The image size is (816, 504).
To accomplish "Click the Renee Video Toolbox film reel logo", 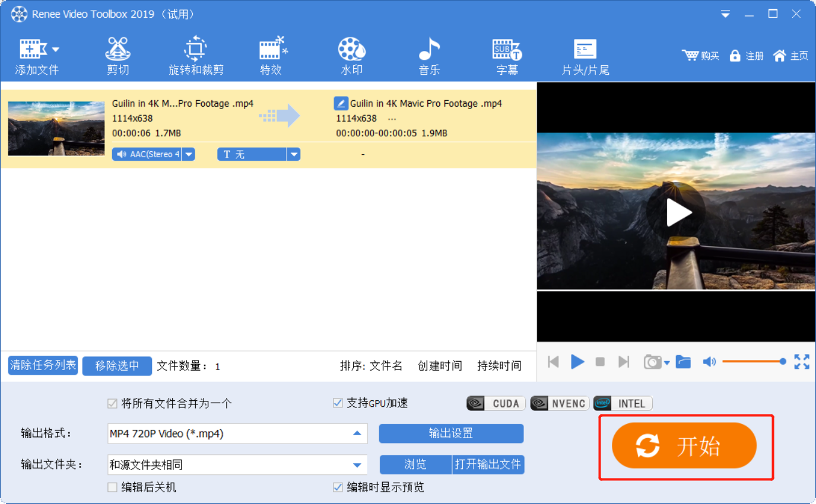I will tap(19, 14).
